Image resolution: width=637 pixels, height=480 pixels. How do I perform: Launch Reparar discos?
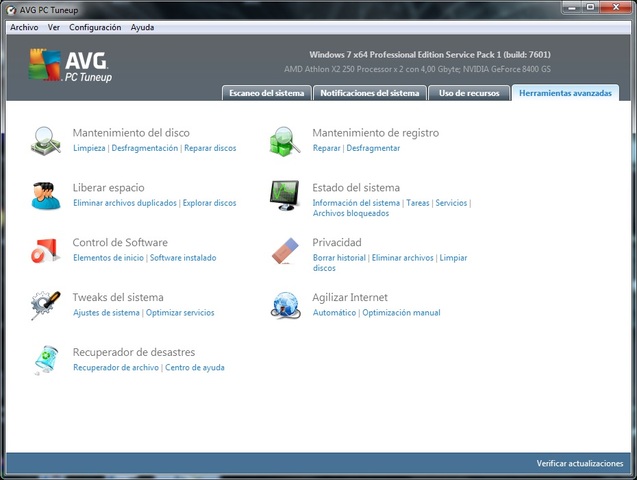click(x=210, y=148)
